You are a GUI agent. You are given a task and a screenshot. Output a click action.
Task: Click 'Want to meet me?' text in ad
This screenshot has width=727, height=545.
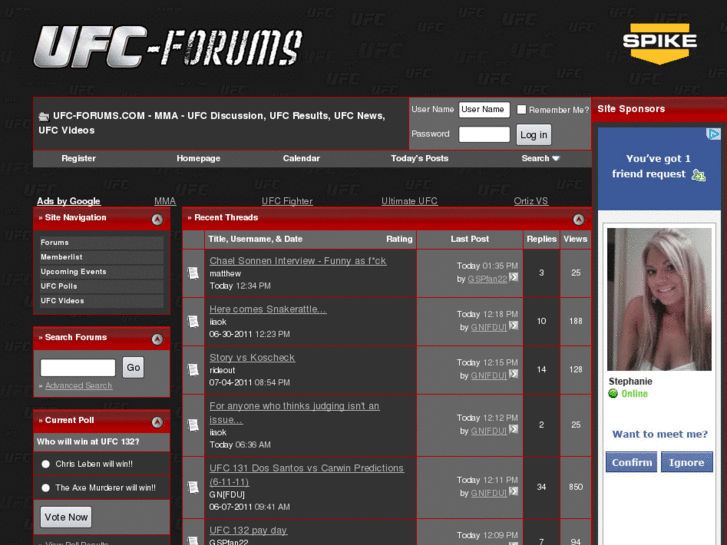click(x=660, y=434)
